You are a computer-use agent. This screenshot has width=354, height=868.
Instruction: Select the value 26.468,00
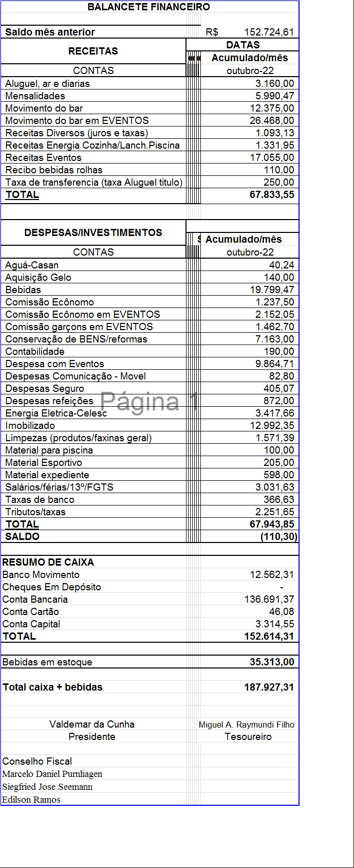pyautogui.click(x=272, y=120)
